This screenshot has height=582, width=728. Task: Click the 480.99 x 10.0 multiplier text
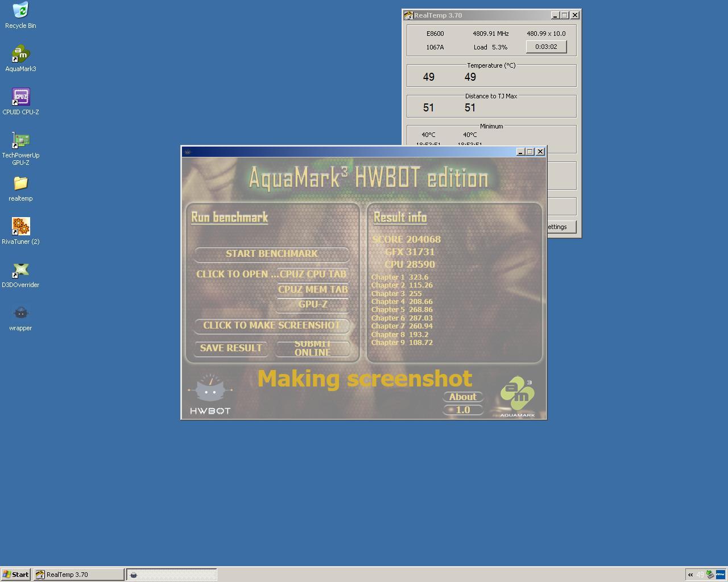(546, 34)
